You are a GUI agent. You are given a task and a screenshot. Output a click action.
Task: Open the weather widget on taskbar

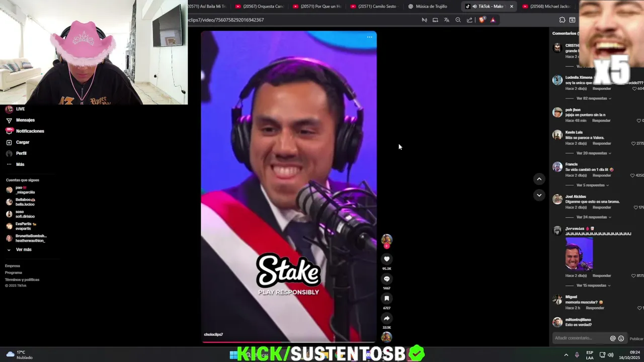[19, 354]
